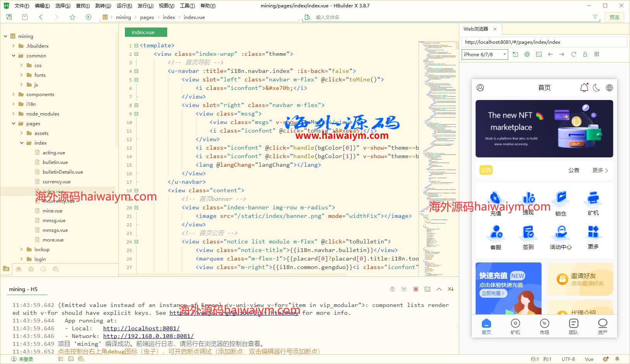Viewport: 630px width, 364px height.
Task: Open the localhost:8081 link in console
Action: 141,328
